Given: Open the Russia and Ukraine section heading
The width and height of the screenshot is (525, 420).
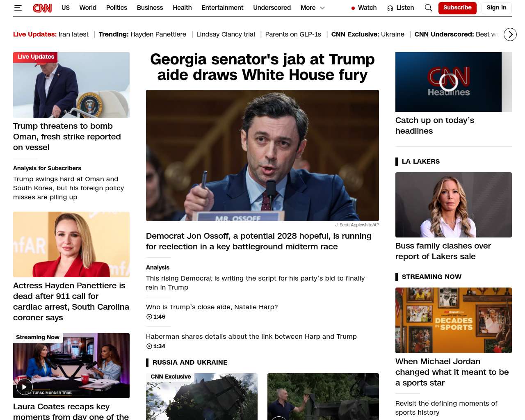Looking at the screenshot, I should (189, 363).
